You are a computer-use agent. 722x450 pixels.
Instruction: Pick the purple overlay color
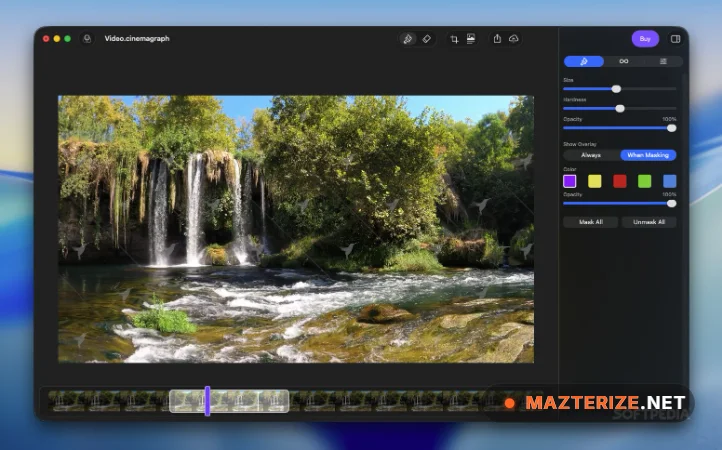point(570,181)
